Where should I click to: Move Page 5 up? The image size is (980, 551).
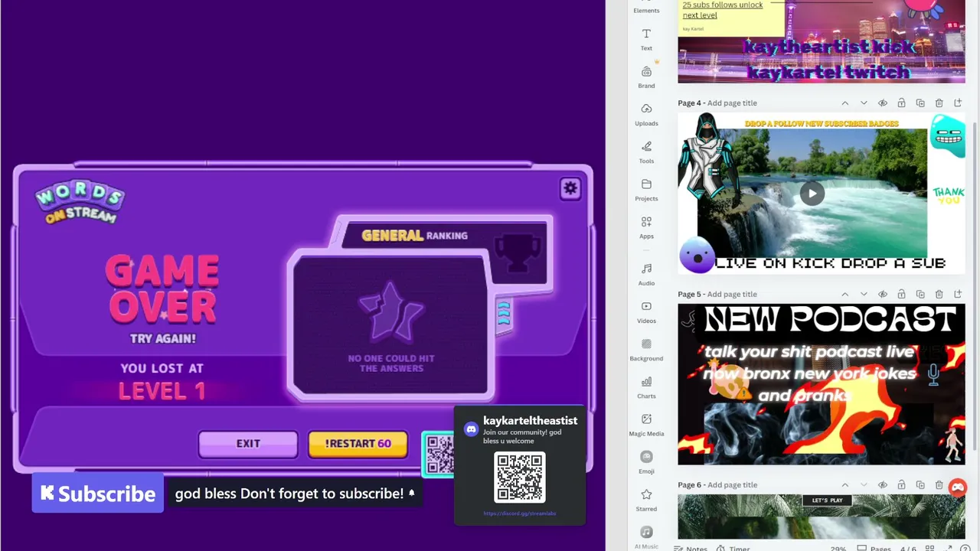(x=845, y=295)
